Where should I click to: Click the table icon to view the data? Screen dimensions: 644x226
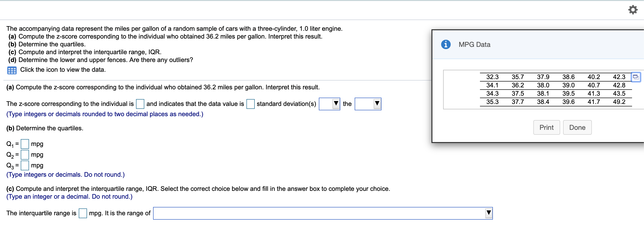(x=11, y=70)
